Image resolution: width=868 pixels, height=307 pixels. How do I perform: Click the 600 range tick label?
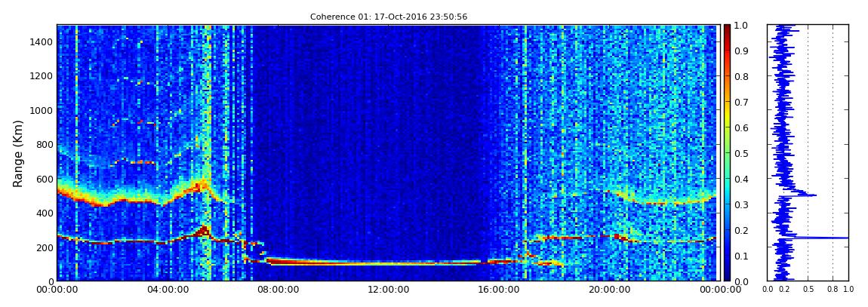(45, 180)
